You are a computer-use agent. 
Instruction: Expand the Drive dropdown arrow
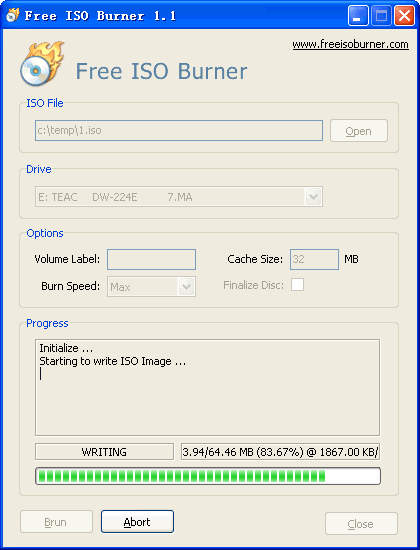pyautogui.click(x=313, y=196)
